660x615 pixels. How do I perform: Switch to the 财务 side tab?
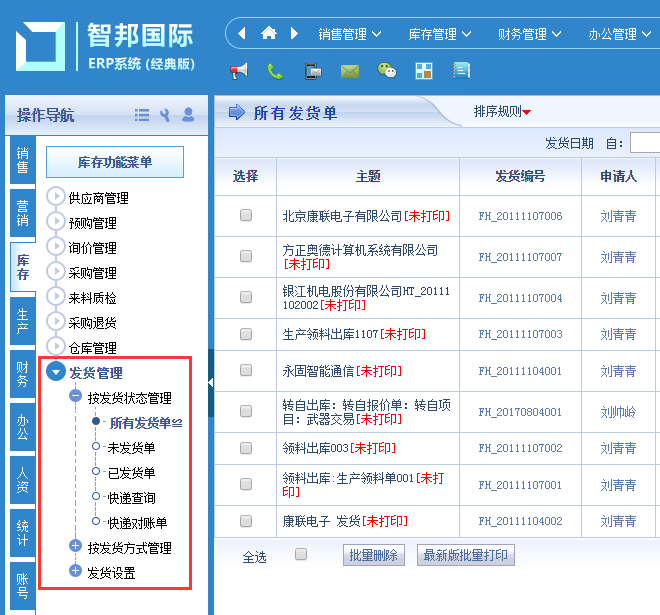click(22, 374)
